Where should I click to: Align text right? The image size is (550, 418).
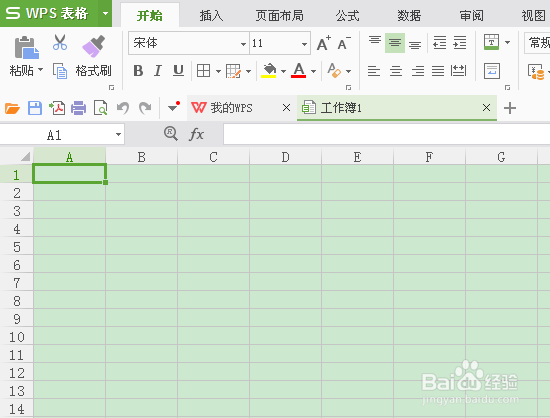418,71
